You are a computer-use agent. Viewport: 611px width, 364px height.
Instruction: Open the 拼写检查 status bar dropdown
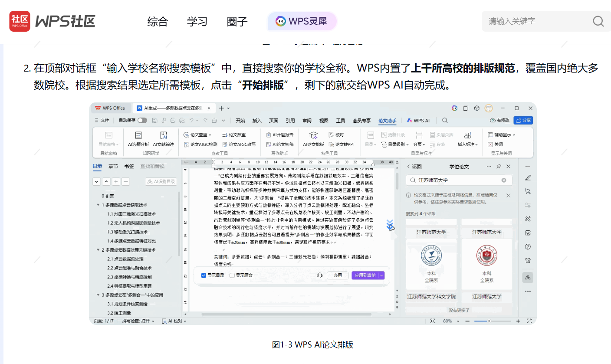138,321
